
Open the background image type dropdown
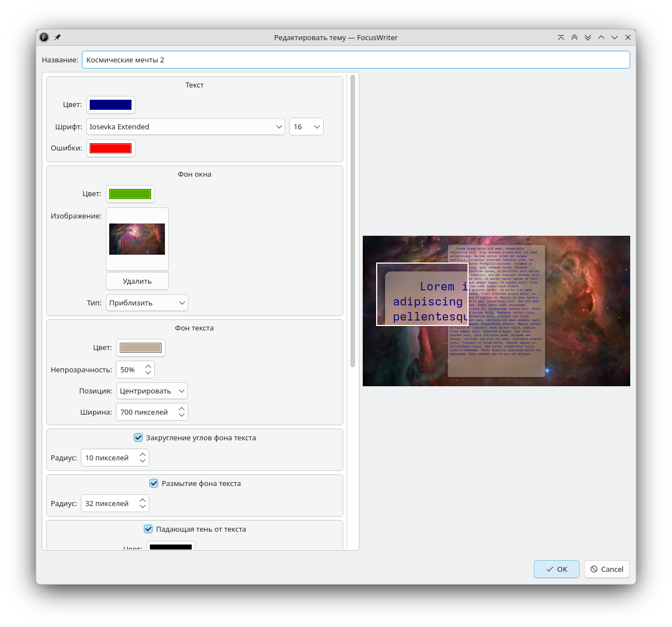147,303
